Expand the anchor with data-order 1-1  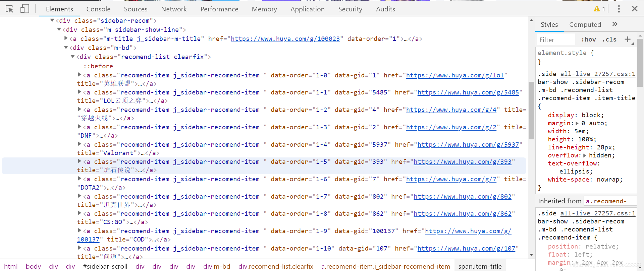coord(80,91)
